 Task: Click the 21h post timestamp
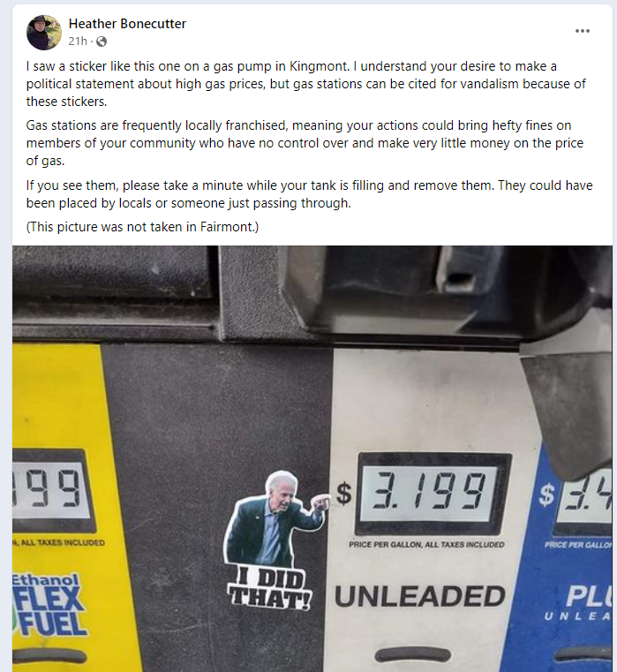tap(78, 42)
